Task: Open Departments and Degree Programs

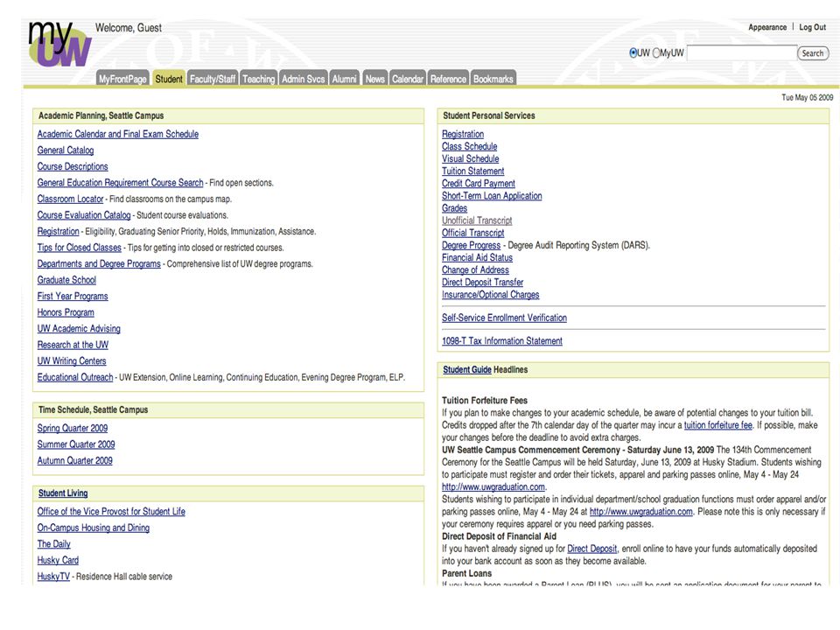Action: tap(99, 263)
